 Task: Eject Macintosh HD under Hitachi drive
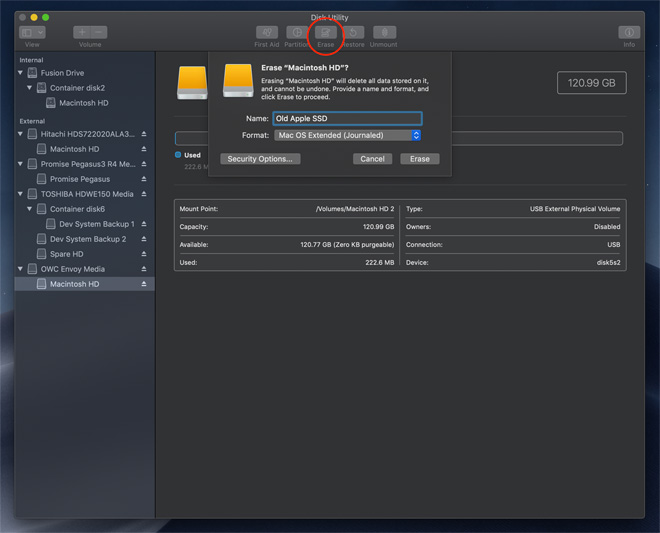144,149
